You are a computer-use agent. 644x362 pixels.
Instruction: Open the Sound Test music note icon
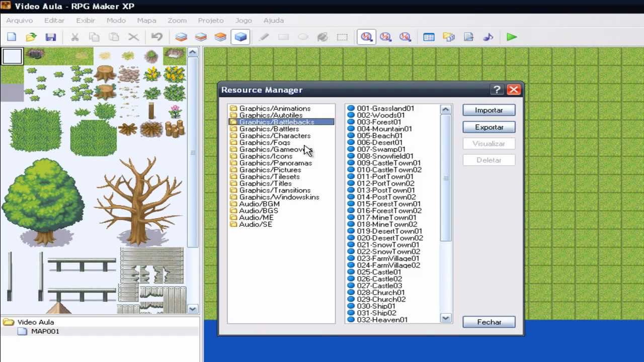488,37
